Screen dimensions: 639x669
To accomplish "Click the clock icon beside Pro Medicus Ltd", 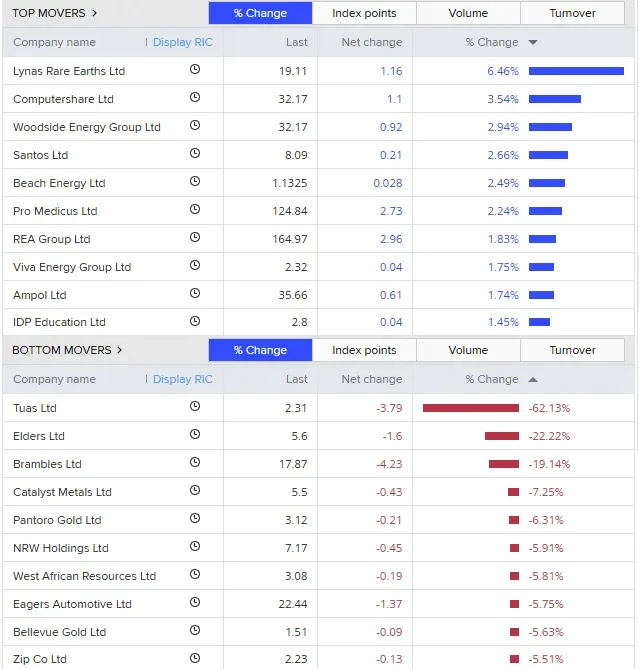I will click(195, 209).
